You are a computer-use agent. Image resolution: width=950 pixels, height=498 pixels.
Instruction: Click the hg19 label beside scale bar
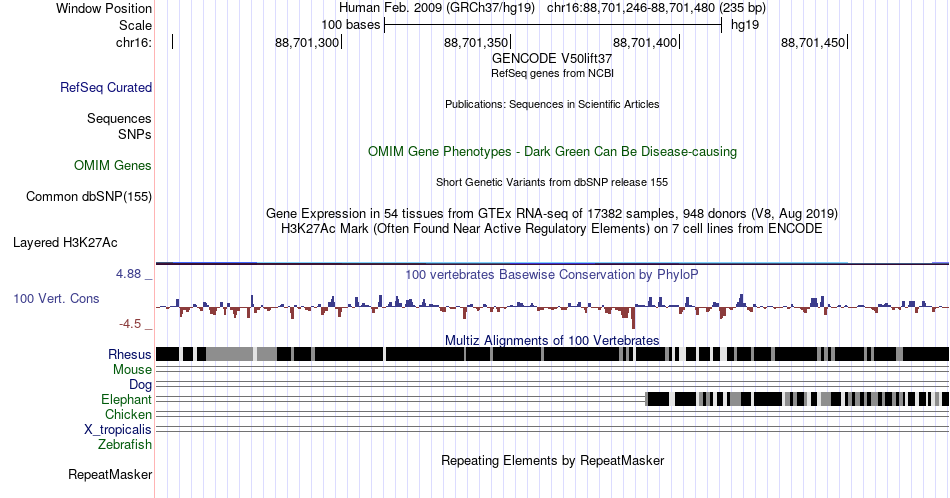click(745, 25)
